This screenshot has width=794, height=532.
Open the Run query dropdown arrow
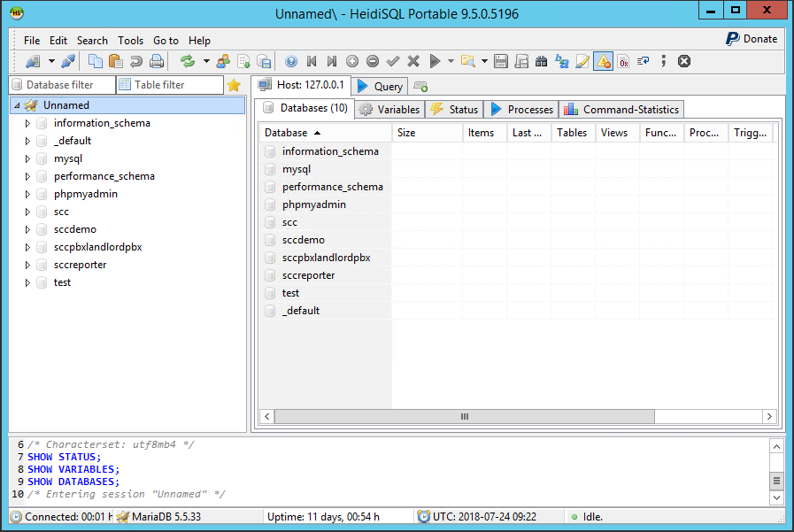[451, 62]
